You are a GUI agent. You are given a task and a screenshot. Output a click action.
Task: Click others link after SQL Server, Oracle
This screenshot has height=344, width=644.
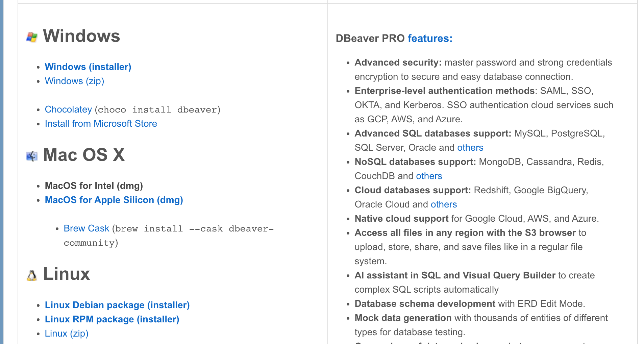(470, 148)
